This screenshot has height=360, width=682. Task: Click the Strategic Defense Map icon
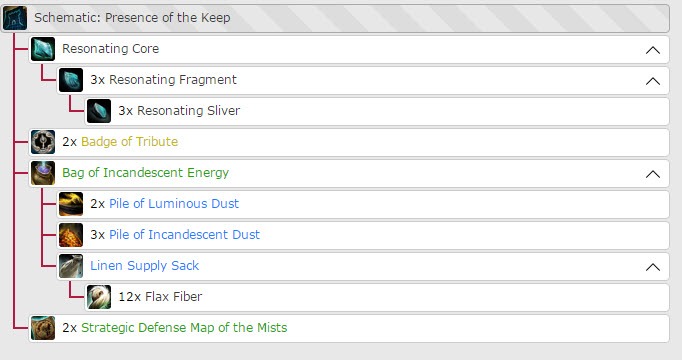43,328
